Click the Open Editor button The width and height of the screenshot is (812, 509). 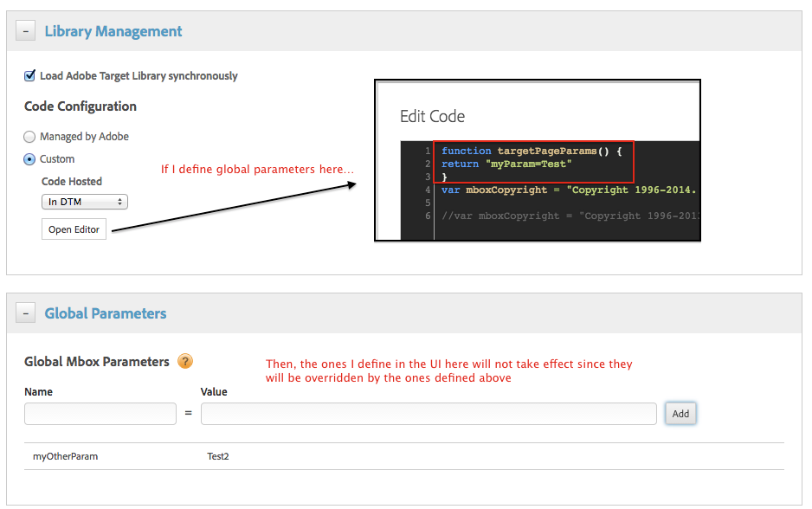(x=74, y=229)
